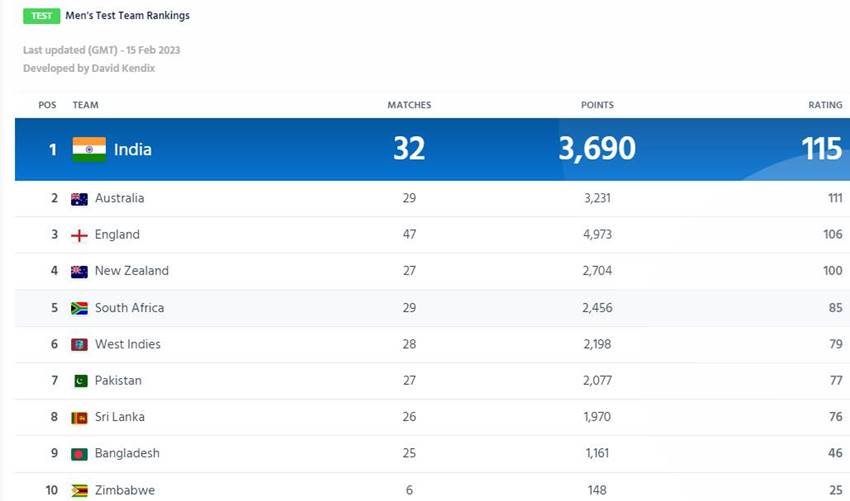Select the New Zealand team name
Image resolution: width=850 pixels, height=501 pixels.
coord(132,271)
